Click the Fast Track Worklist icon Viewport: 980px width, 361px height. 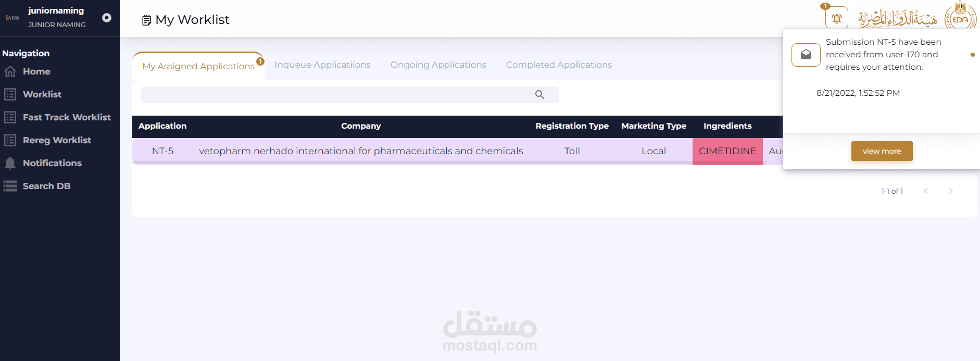pos(10,117)
